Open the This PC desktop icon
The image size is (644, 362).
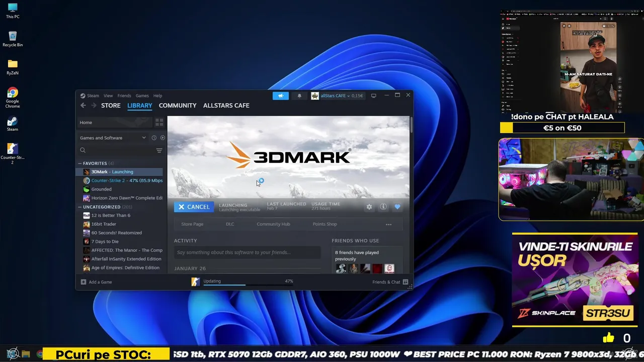(x=13, y=11)
